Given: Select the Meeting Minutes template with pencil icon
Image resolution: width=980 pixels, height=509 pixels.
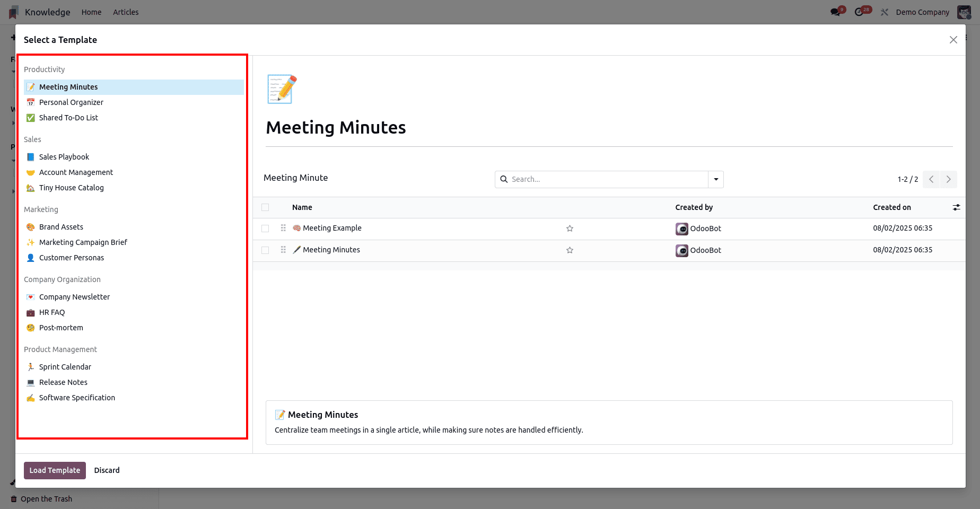Looking at the screenshot, I should (x=68, y=86).
